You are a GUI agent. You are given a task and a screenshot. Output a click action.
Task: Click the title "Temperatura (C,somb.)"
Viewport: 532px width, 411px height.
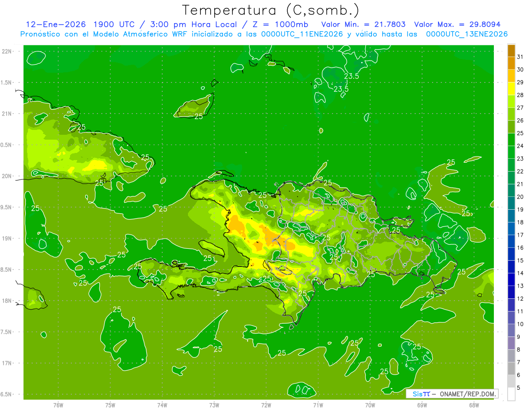pyautogui.click(x=271, y=10)
